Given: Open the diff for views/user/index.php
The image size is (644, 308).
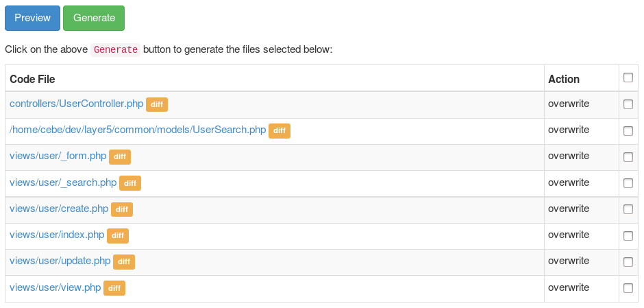Looking at the screenshot, I should click(x=118, y=235).
